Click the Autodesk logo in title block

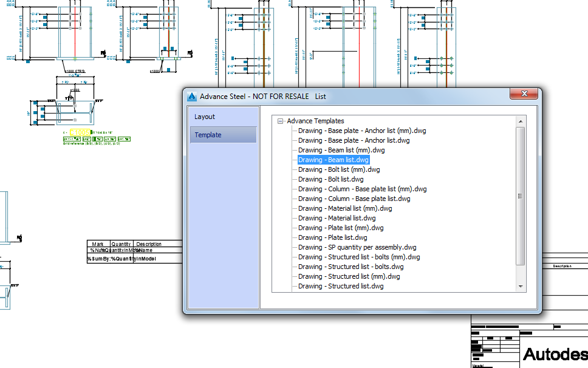click(555, 354)
